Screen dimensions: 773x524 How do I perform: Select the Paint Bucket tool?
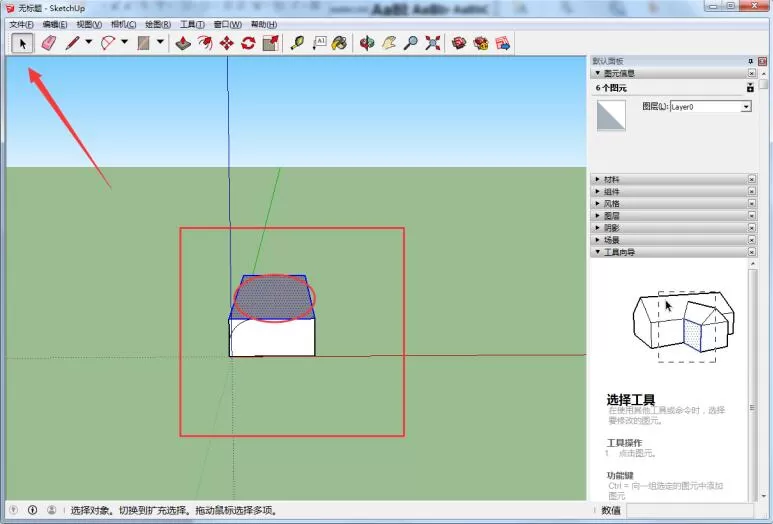(x=339, y=43)
